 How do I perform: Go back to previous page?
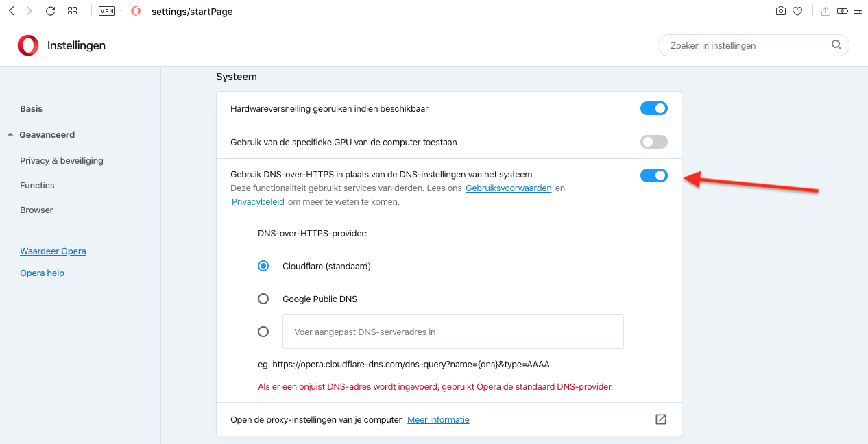coord(12,11)
